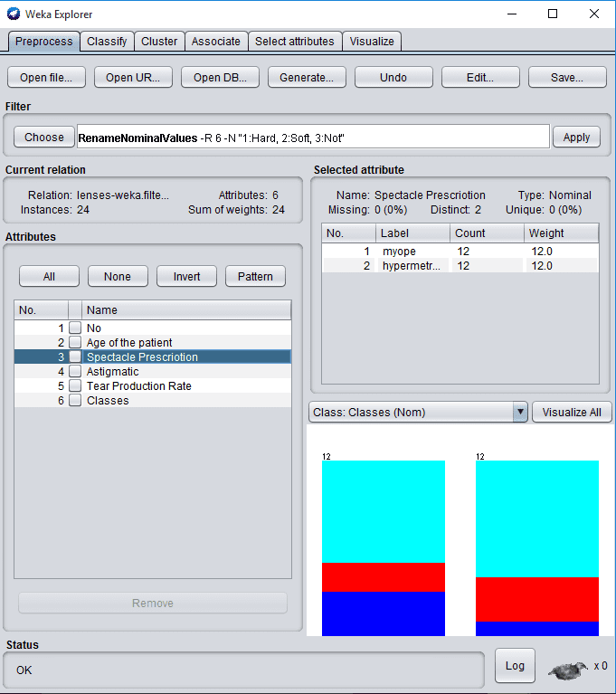This screenshot has height=694, width=616.
Task: Choose a different filter
Action: pyautogui.click(x=43, y=138)
